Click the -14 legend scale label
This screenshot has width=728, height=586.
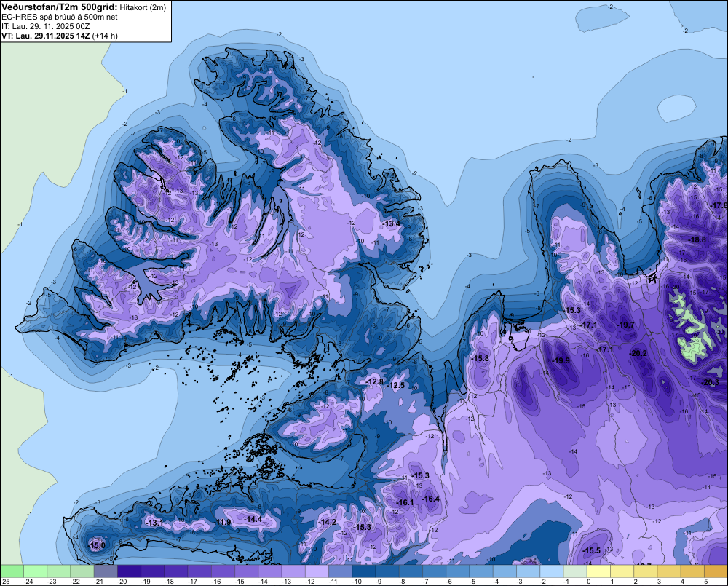pyautogui.click(x=262, y=582)
